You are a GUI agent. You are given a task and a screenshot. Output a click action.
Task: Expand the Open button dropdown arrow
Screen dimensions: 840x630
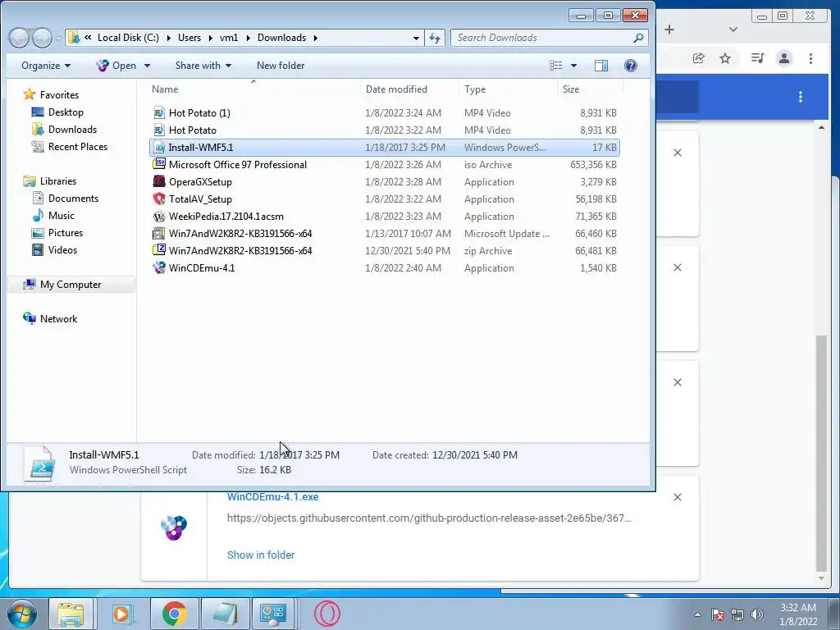147,66
